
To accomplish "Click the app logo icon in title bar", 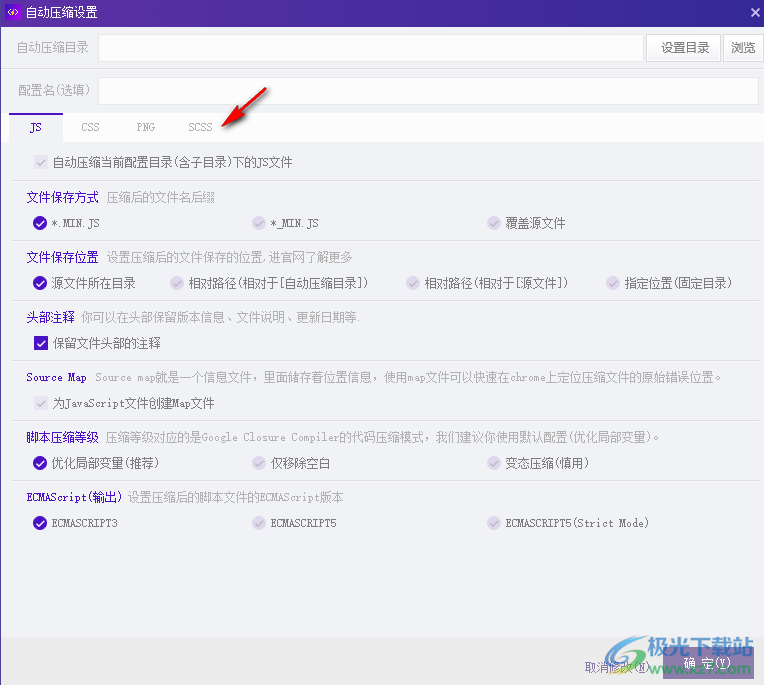I will 13,12.
